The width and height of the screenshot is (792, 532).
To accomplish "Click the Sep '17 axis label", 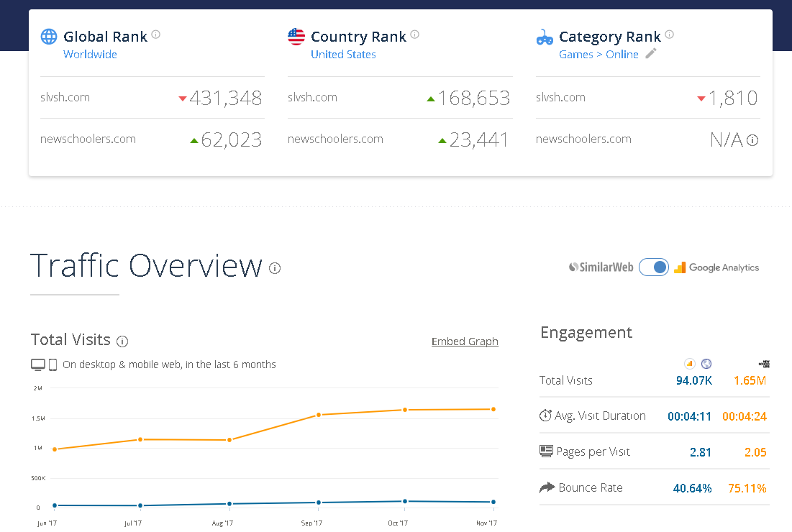I will [311, 523].
